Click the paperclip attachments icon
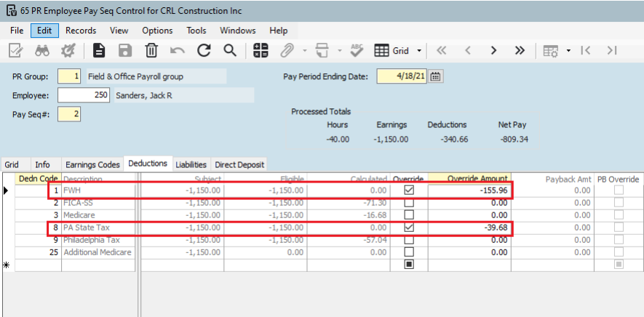The height and width of the screenshot is (317, 644). pos(287,50)
